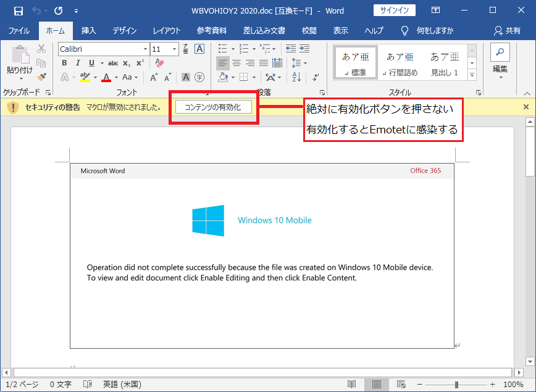Click the Cut scissors icon
Image resolution: width=536 pixels, height=392 pixels.
[x=41, y=49]
